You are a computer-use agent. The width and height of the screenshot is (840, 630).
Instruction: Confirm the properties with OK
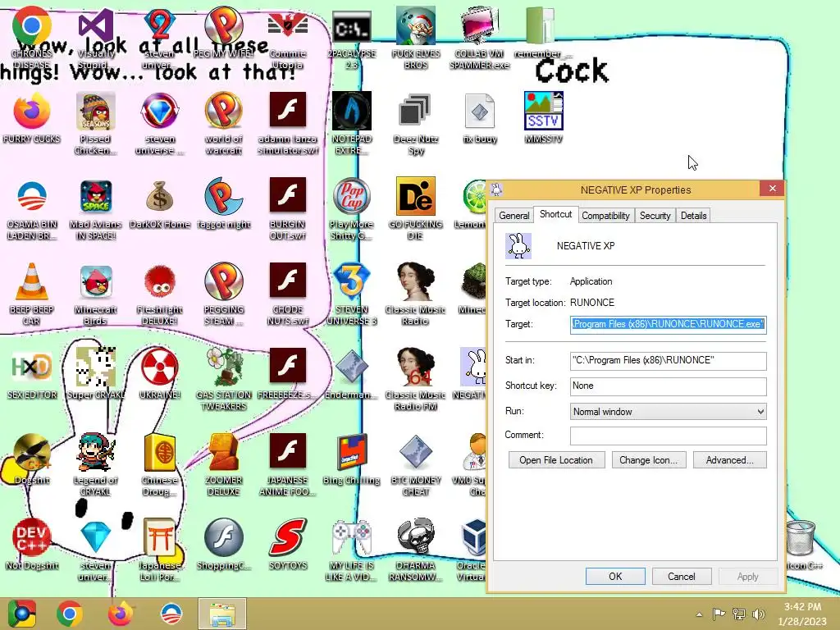coord(615,577)
